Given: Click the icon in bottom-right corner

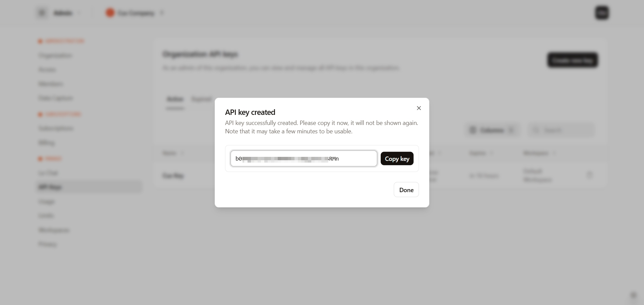Looking at the screenshot, I should pos(633,295).
